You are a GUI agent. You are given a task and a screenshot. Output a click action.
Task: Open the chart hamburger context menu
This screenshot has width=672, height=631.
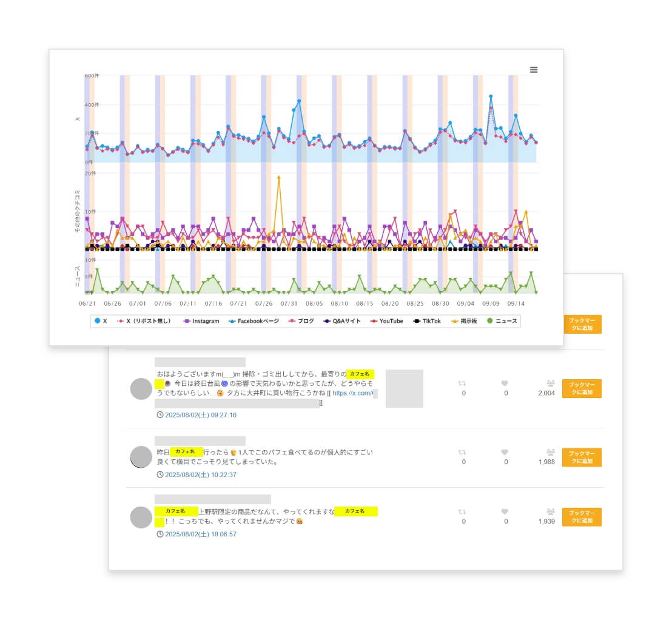point(534,70)
